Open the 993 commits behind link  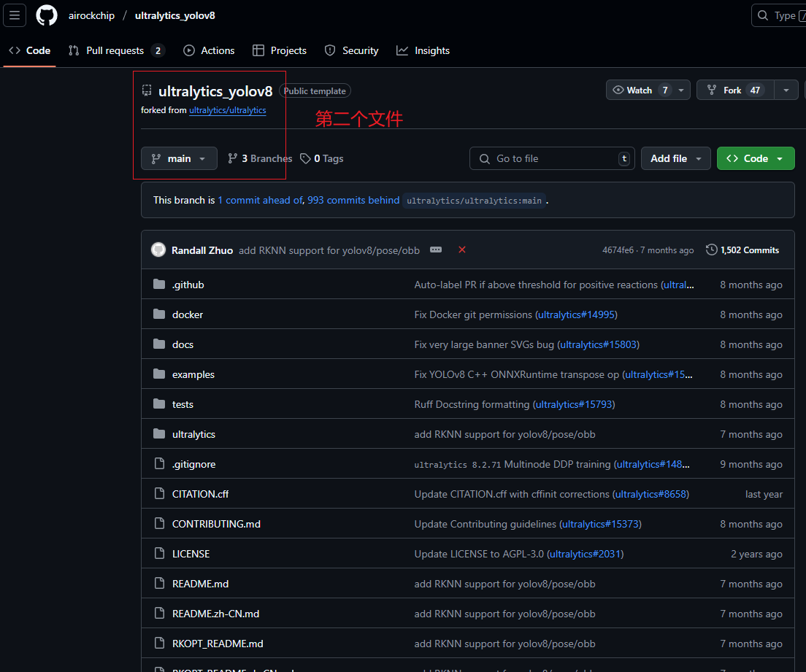pyautogui.click(x=353, y=200)
